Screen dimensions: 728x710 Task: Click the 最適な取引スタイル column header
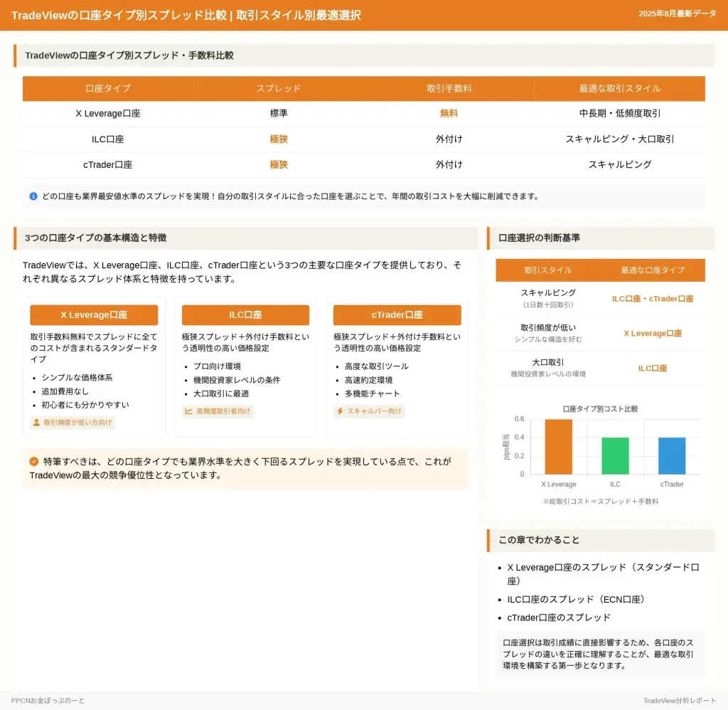coord(620,89)
